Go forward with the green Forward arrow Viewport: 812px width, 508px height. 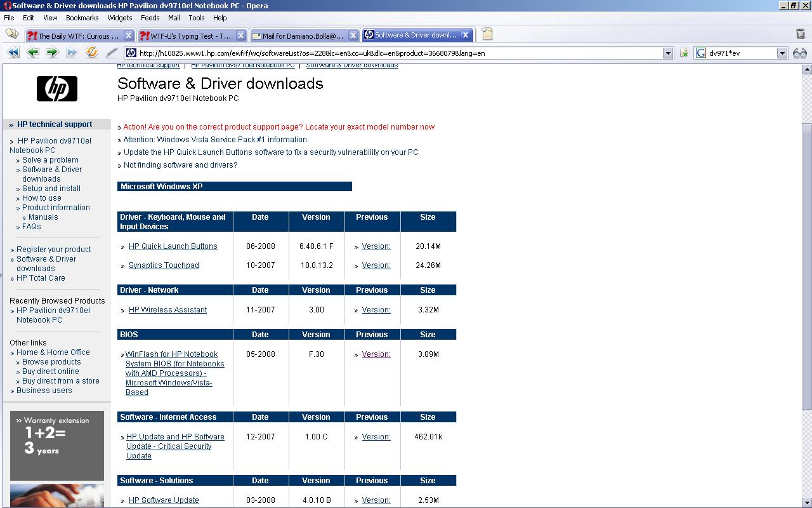point(53,53)
